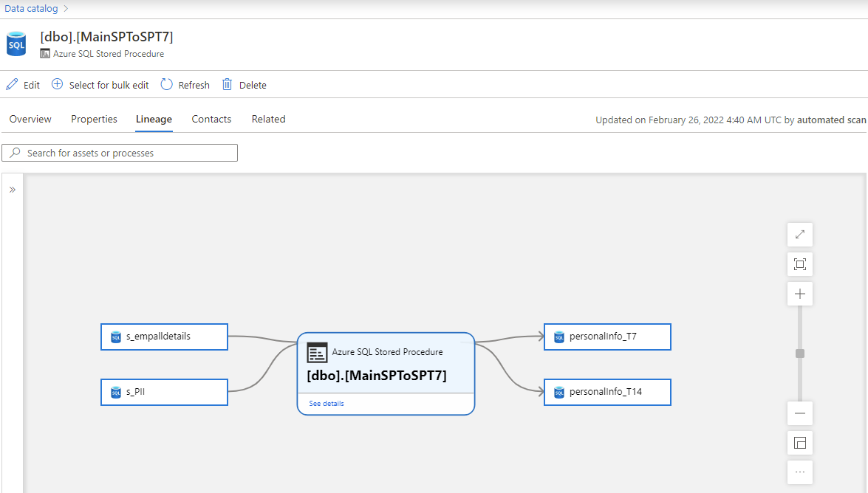Open full screen view with expand arrows icon
This screenshot has height=493, width=868.
[799, 234]
